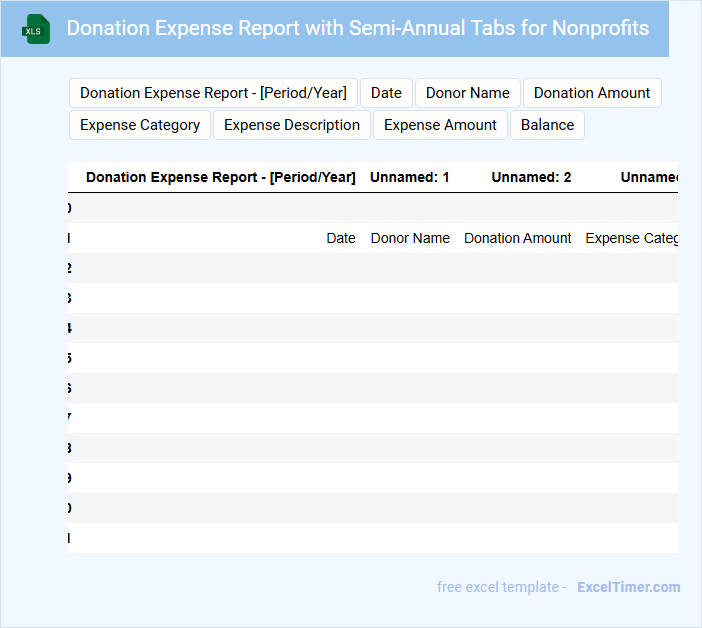Select the Donation Expense Report [Period/Year] tag
Image resolution: width=702 pixels, height=628 pixels.
click(213, 93)
